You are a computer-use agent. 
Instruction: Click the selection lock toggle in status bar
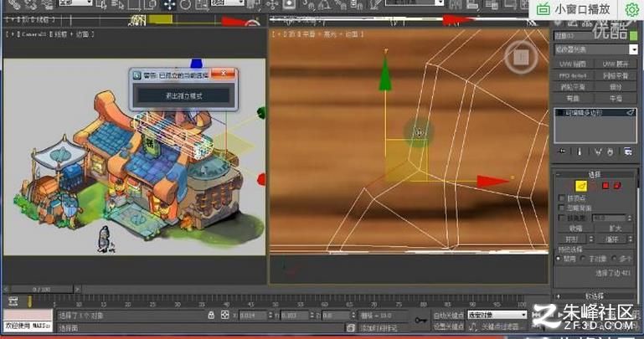coord(211,316)
